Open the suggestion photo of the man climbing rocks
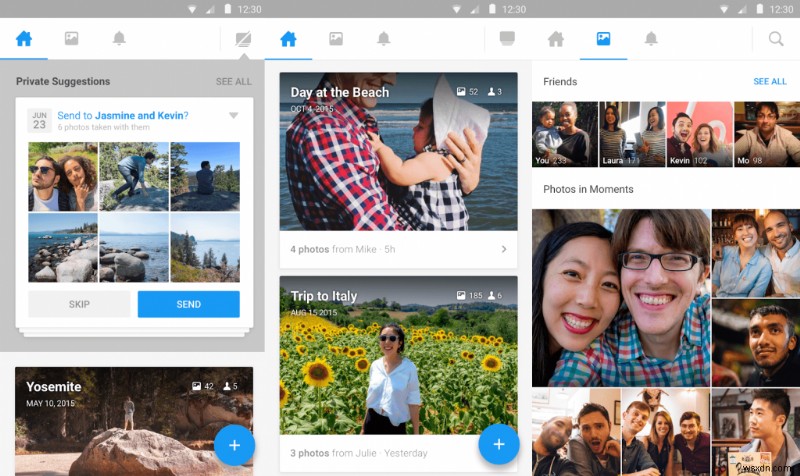 134,177
